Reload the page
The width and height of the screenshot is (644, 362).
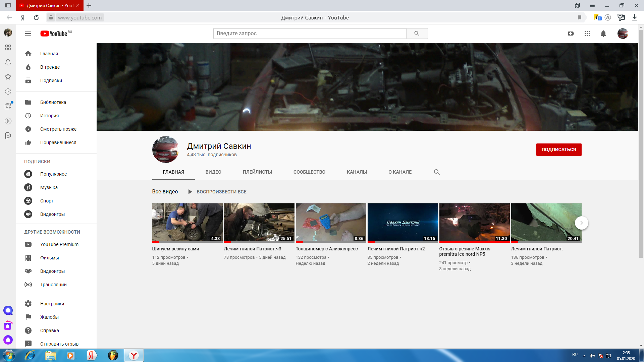coord(36,17)
